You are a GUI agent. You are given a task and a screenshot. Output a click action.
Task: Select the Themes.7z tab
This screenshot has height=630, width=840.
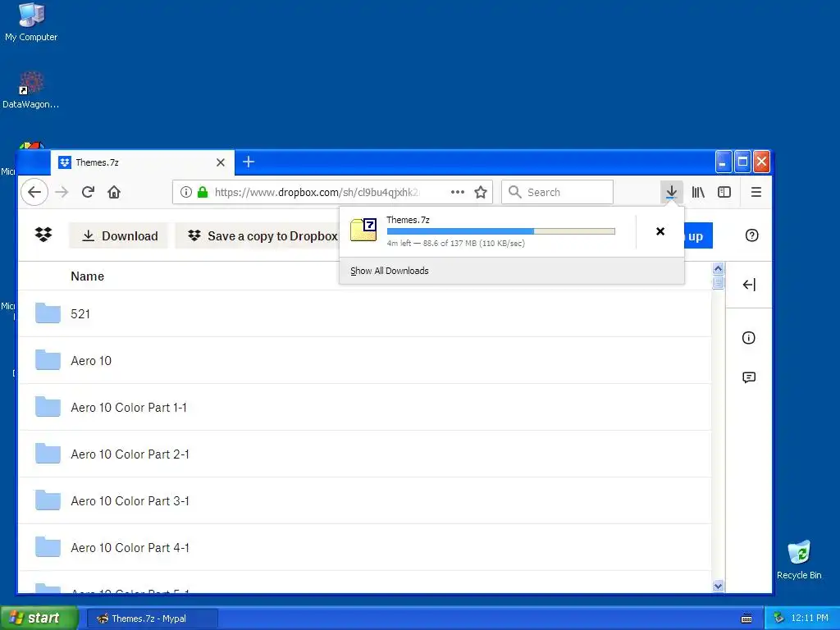143,162
